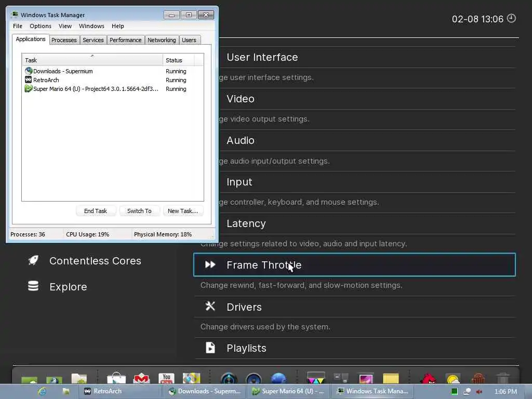Image resolution: width=532 pixels, height=399 pixels.
Task: Switch to the Performance tab
Action: coord(126,40)
